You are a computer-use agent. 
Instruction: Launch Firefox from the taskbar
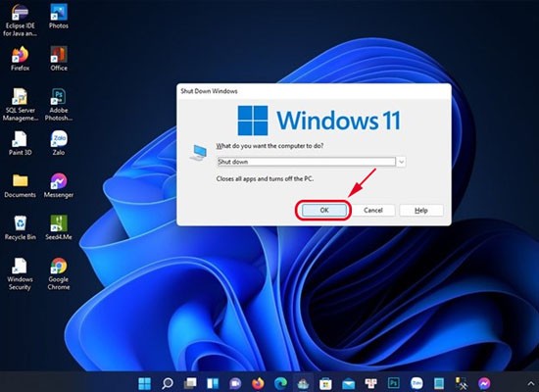click(258, 383)
